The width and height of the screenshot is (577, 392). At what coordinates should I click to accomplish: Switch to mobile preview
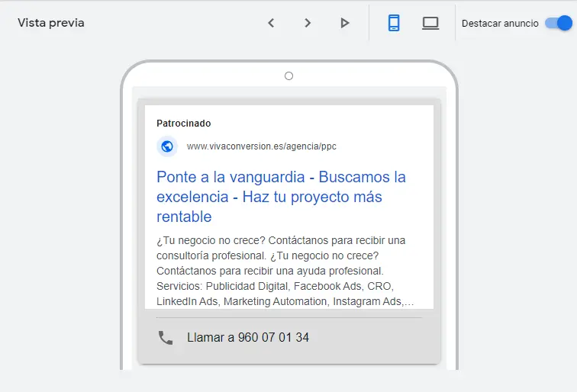[394, 23]
